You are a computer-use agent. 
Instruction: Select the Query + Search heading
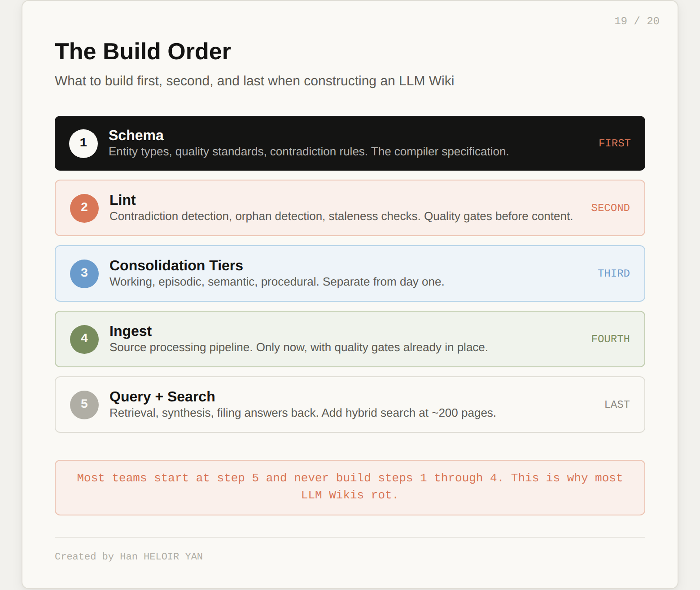click(162, 396)
